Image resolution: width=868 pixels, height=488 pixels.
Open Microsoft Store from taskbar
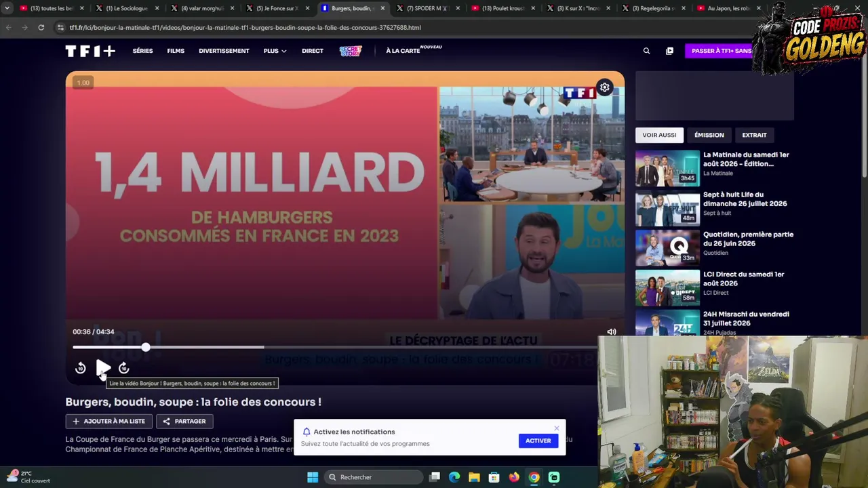[x=494, y=477]
